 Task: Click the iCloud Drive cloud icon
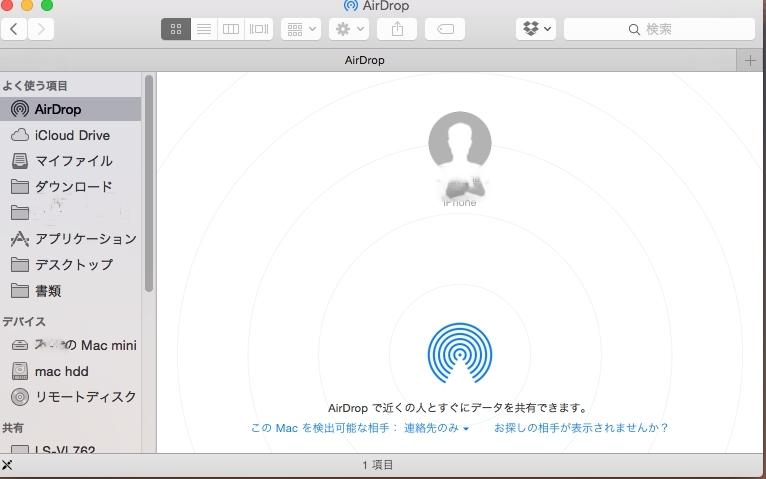coord(20,135)
